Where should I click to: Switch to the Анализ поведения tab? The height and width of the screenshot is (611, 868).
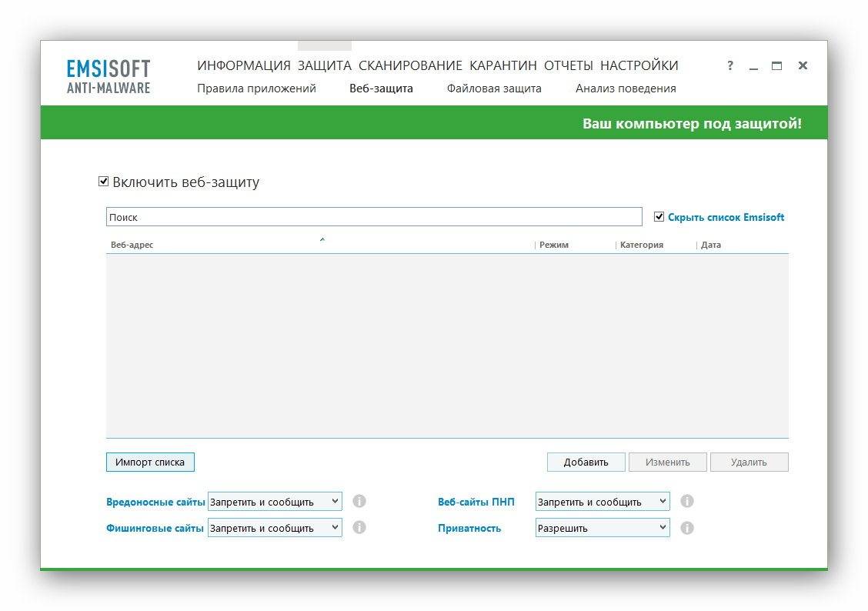626,88
